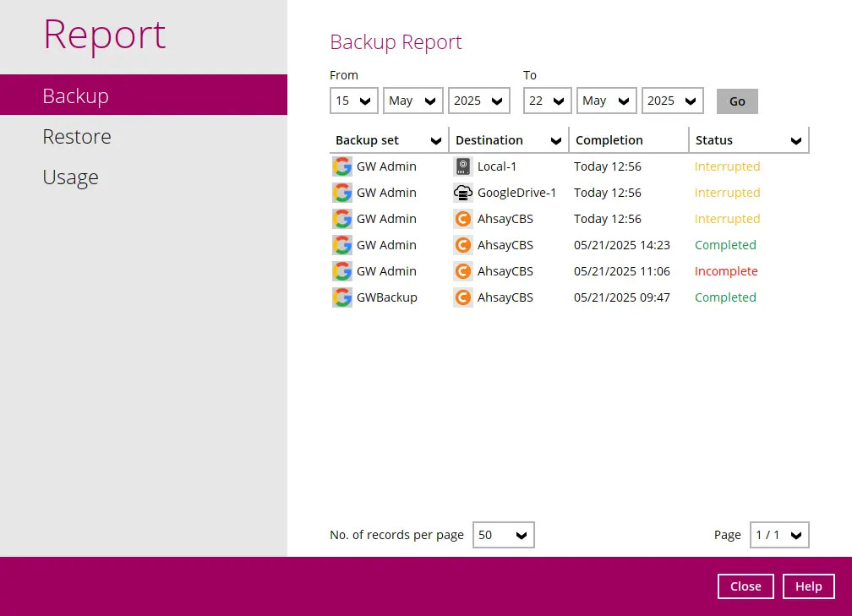This screenshot has width=852, height=616.
Task: Open the Status filter dropdown
Action: pyautogui.click(x=795, y=140)
